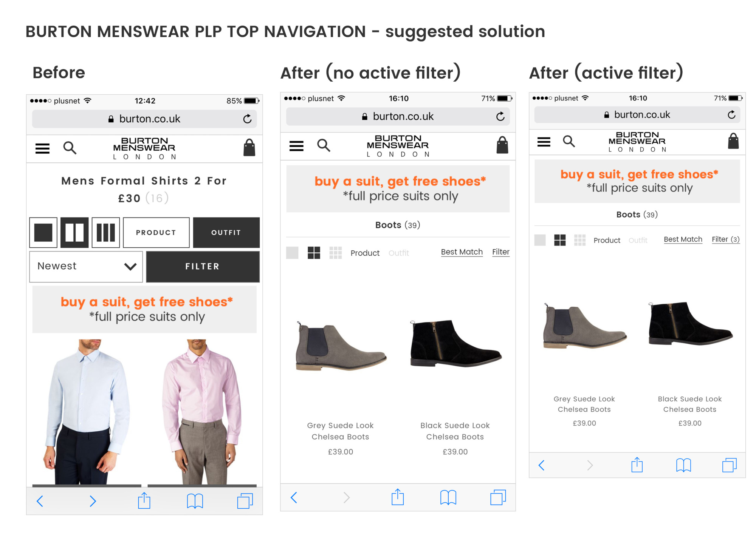Open the Newest sort dropdown

86,267
